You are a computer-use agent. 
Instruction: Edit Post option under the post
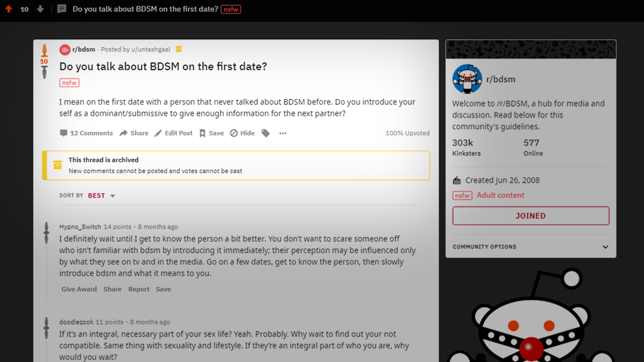pyautogui.click(x=173, y=133)
